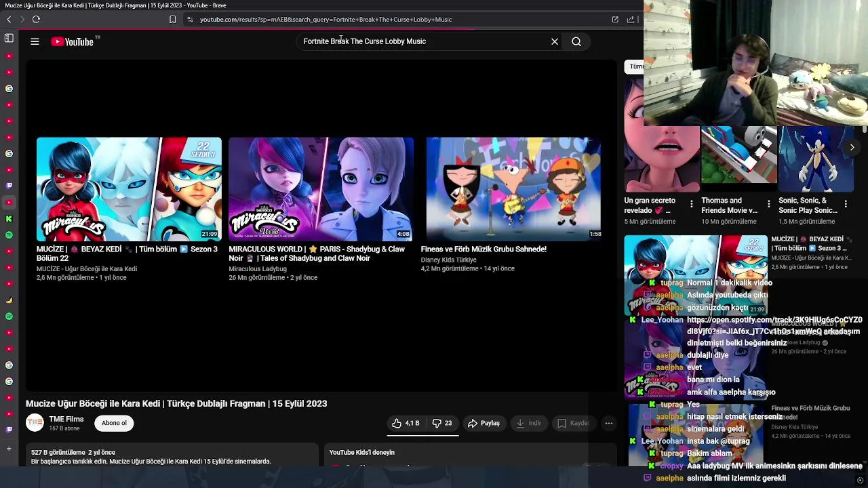The width and height of the screenshot is (868, 488).
Task: Open the YouTube hamburger guide menu
Action: (x=35, y=41)
